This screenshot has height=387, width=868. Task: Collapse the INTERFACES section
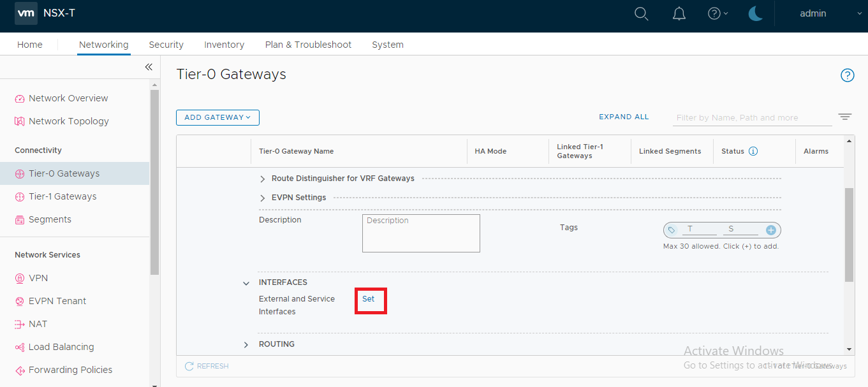point(246,283)
